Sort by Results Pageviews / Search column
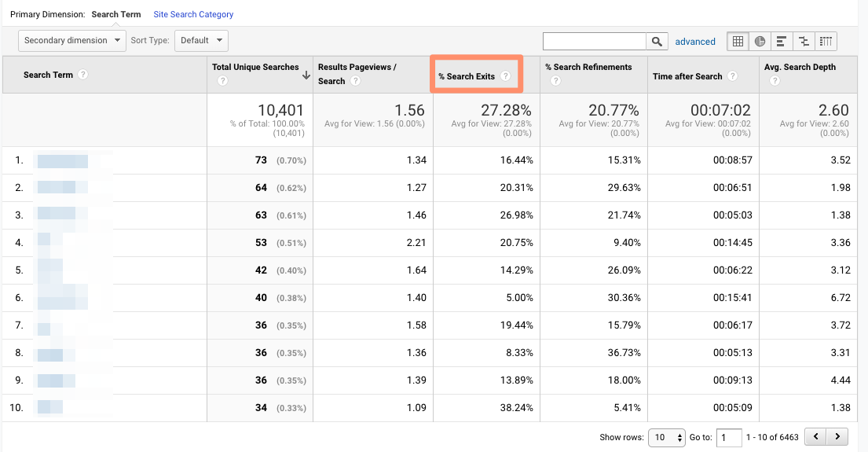 [x=357, y=74]
